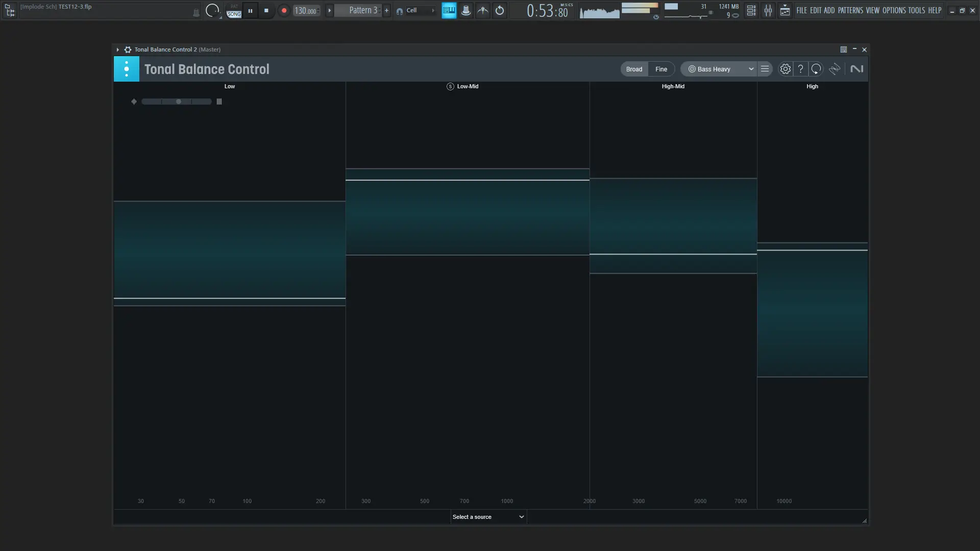
Task: Pause playback with the pause button
Action: tap(250, 10)
